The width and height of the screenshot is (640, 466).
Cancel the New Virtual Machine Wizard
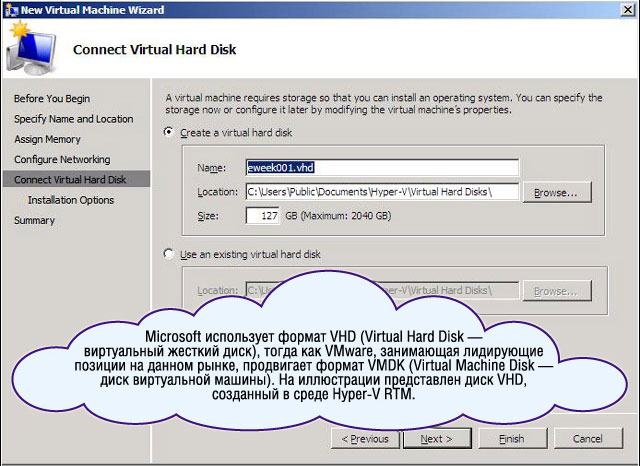pos(588,439)
